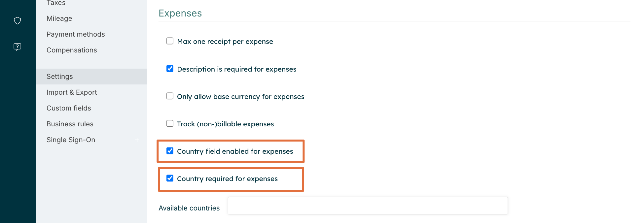The width and height of the screenshot is (644, 223).
Task: Select Compensations in the sidebar
Action: coord(72,50)
